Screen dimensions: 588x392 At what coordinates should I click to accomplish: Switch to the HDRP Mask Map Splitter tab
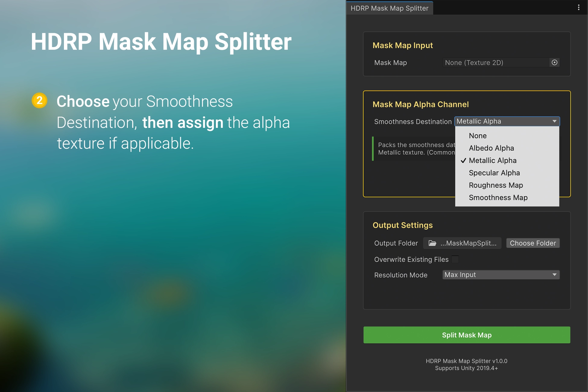(x=389, y=8)
